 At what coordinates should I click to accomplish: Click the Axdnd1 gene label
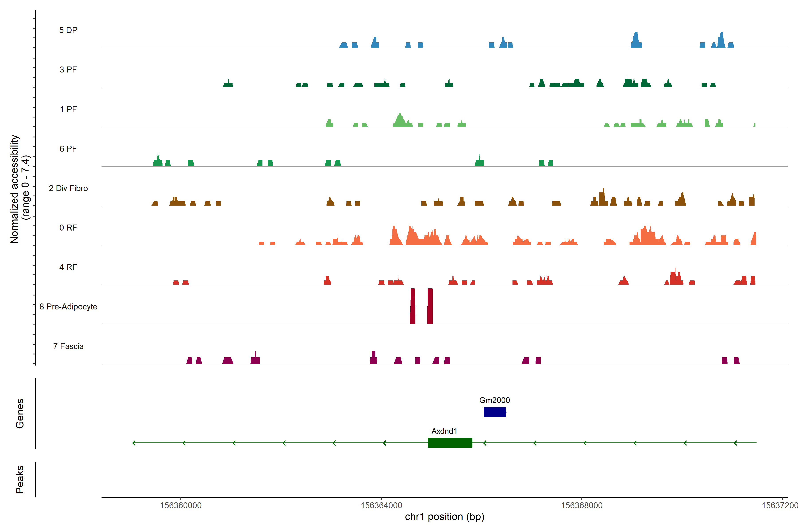click(x=444, y=431)
